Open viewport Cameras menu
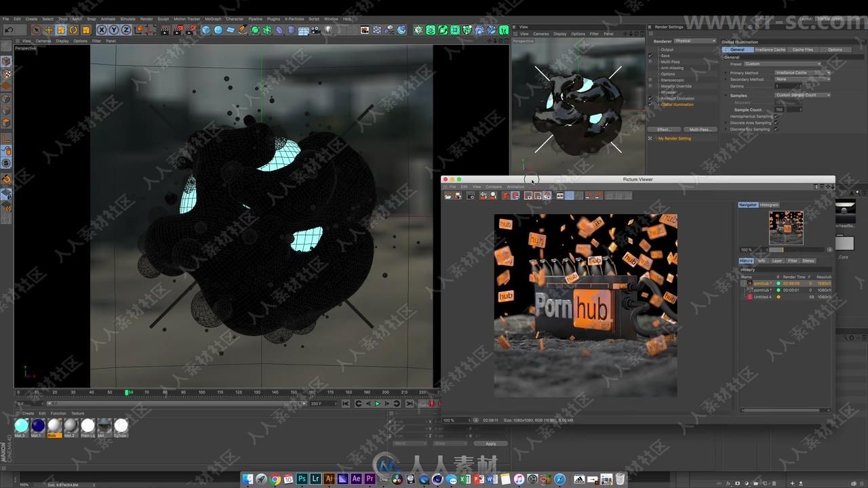This screenshot has height=488, width=868. [43, 41]
